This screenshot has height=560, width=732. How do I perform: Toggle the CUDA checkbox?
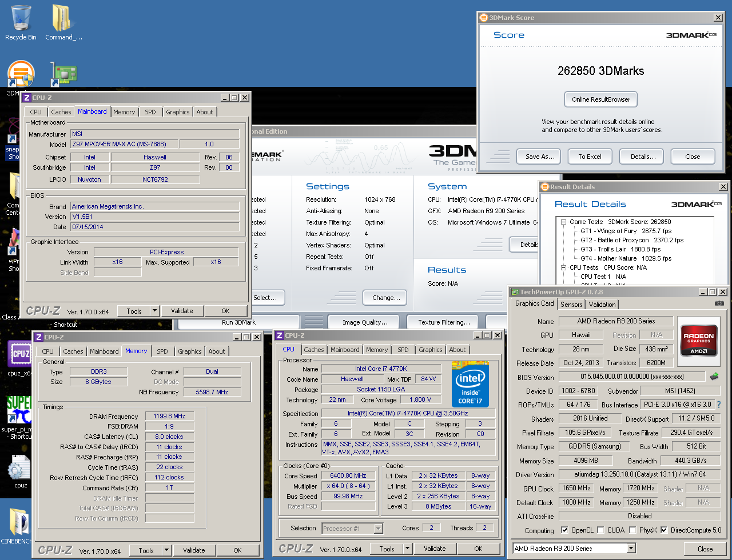coord(600,530)
